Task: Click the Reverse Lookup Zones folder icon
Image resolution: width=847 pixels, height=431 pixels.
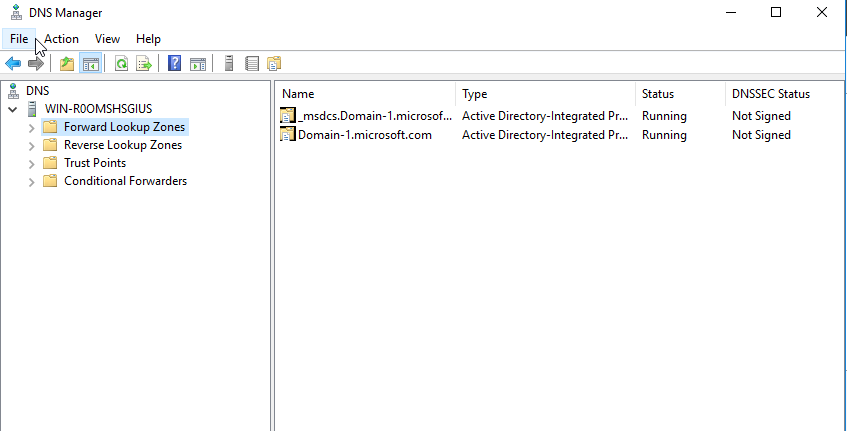Action: pos(50,145)
